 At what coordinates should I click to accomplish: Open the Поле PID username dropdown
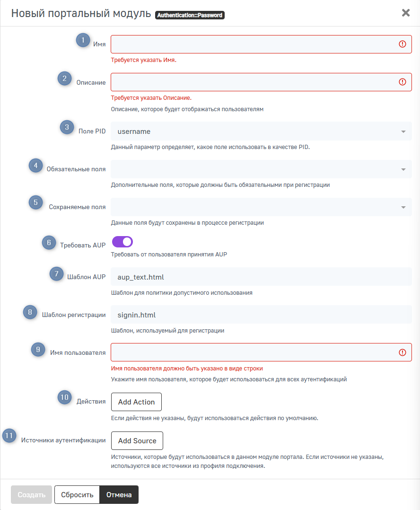(261, 132)
